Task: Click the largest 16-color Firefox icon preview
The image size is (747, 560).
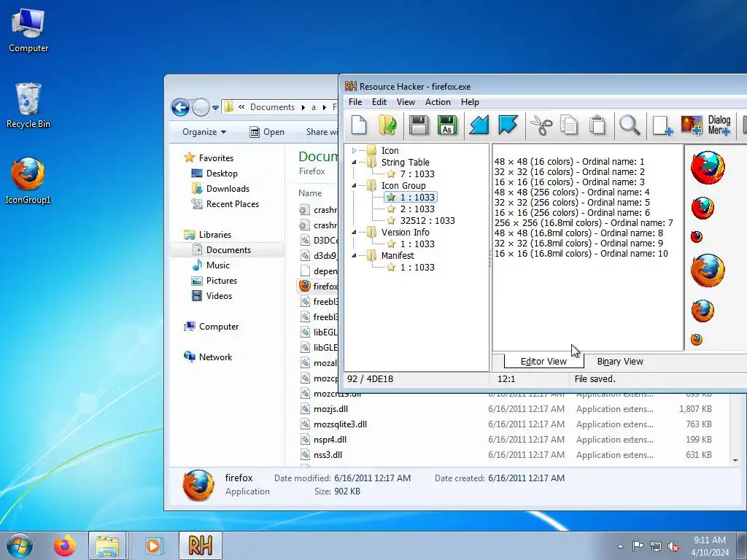Action: (708, 168)
